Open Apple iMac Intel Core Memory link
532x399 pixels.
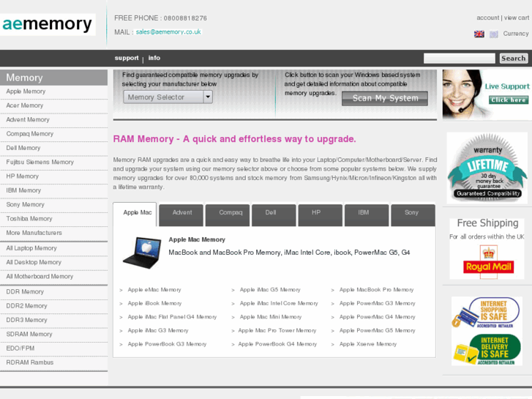pos(279,304)
